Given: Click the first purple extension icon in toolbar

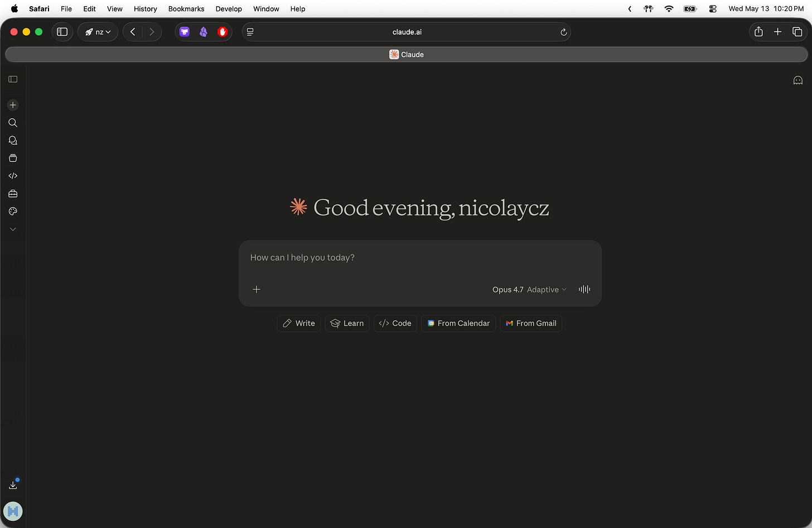Looking at the screenshot, I should pos(185,32).
